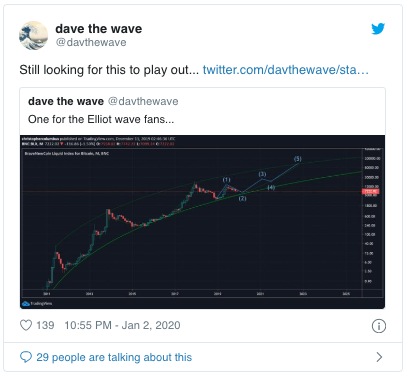409x377 pixels.
Task: Click quoted tweet @davthewave handle
Action: [143, 101]
